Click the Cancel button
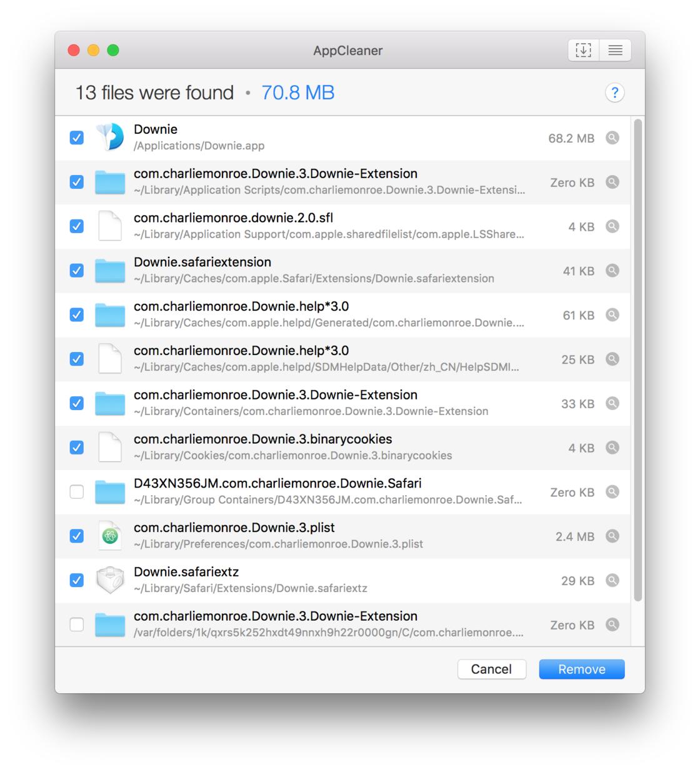This screenshot has height=772, width=700. click(491, 669)
